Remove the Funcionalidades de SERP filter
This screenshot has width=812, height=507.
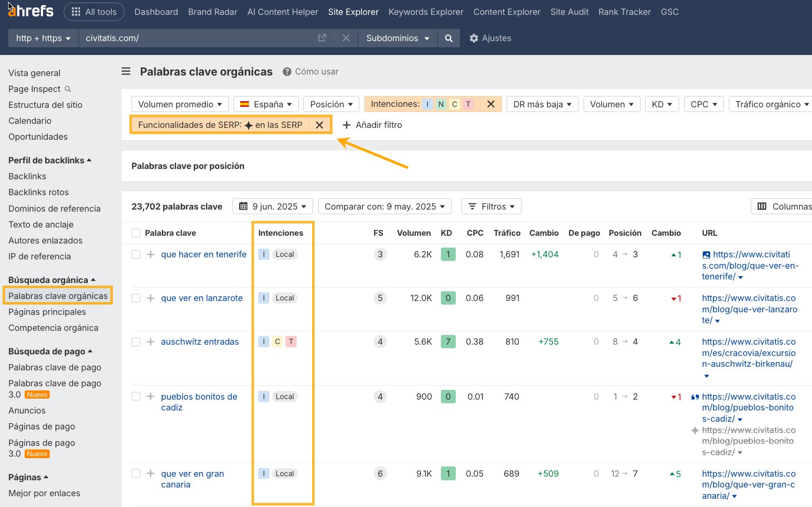[x=319, y=125]
